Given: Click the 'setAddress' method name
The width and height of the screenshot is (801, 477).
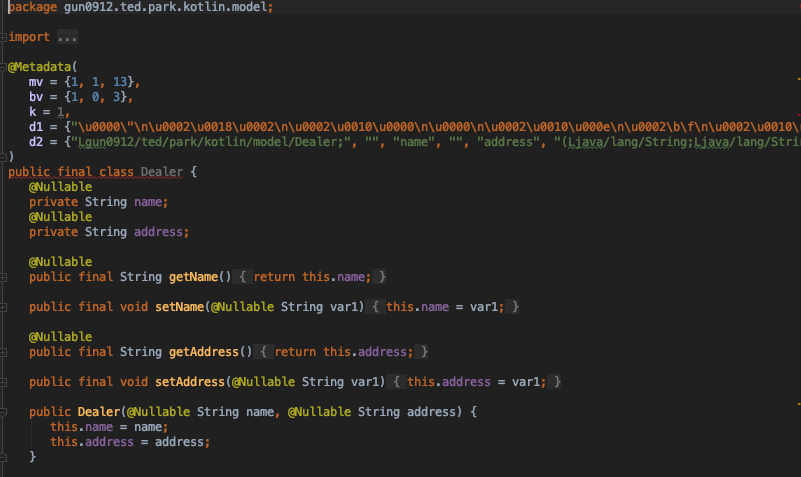Looking at the screenshot, I should pos(190,382).
